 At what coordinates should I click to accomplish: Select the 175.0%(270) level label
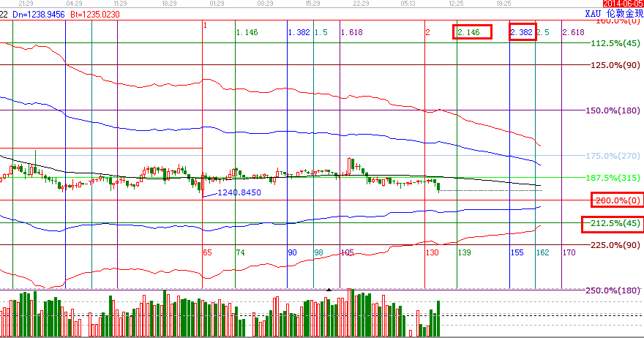(615, 156)
